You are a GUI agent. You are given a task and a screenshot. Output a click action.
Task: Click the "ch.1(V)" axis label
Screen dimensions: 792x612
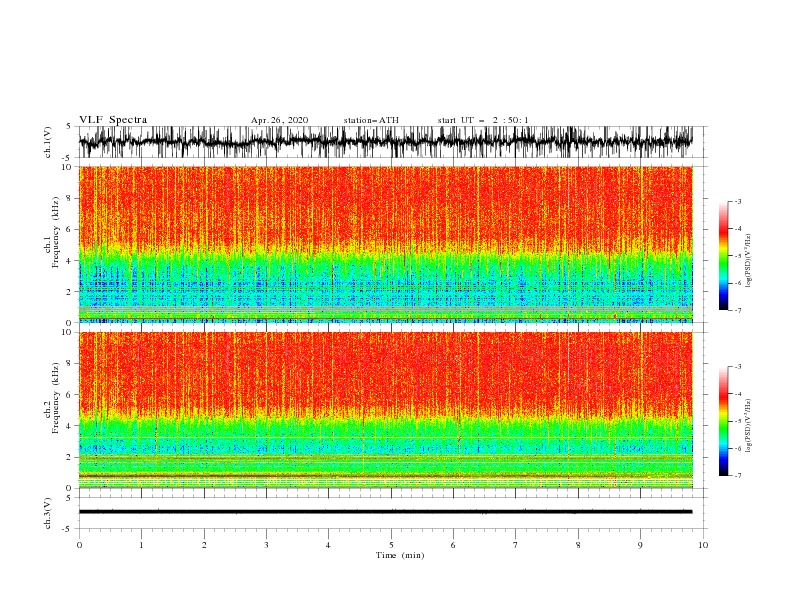point(48,142)
